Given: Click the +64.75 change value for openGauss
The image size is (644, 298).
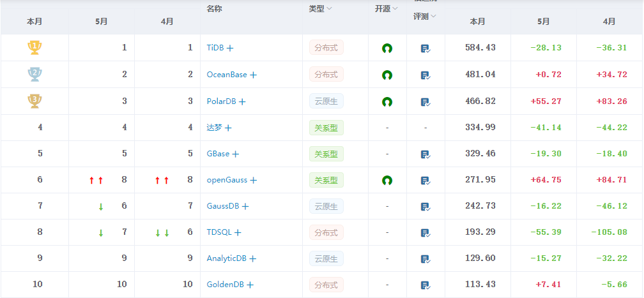Looking at the screenshot, I should (546, 180).
